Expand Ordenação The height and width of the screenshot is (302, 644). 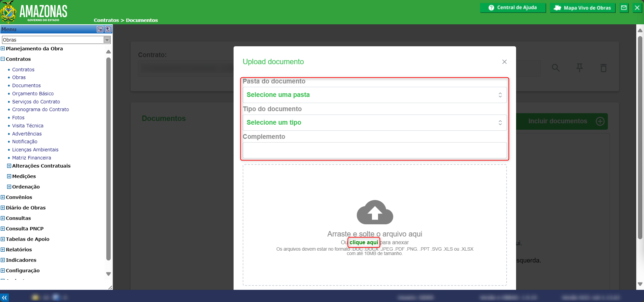(9, 187)
